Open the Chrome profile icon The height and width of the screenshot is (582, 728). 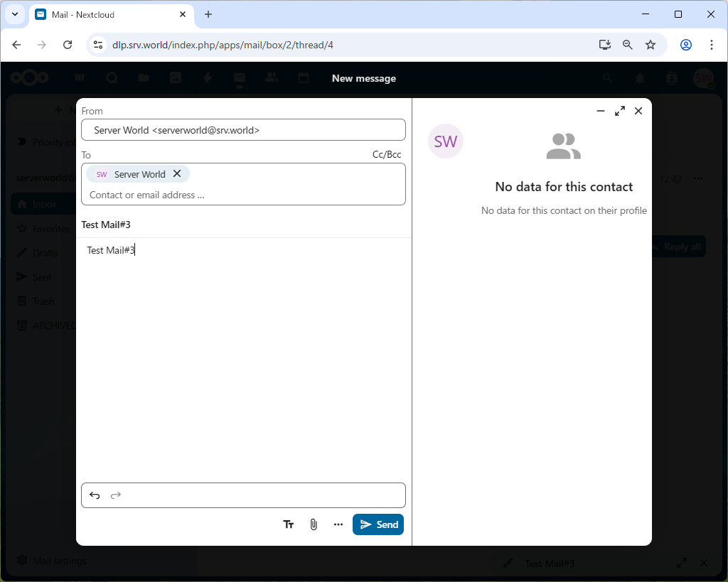(x=686, y=45)
